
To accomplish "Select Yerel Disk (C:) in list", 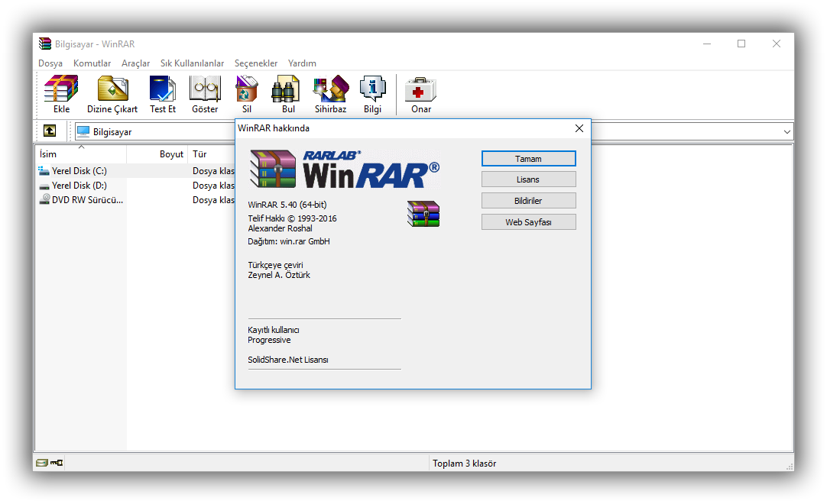I will pos(79,171).
